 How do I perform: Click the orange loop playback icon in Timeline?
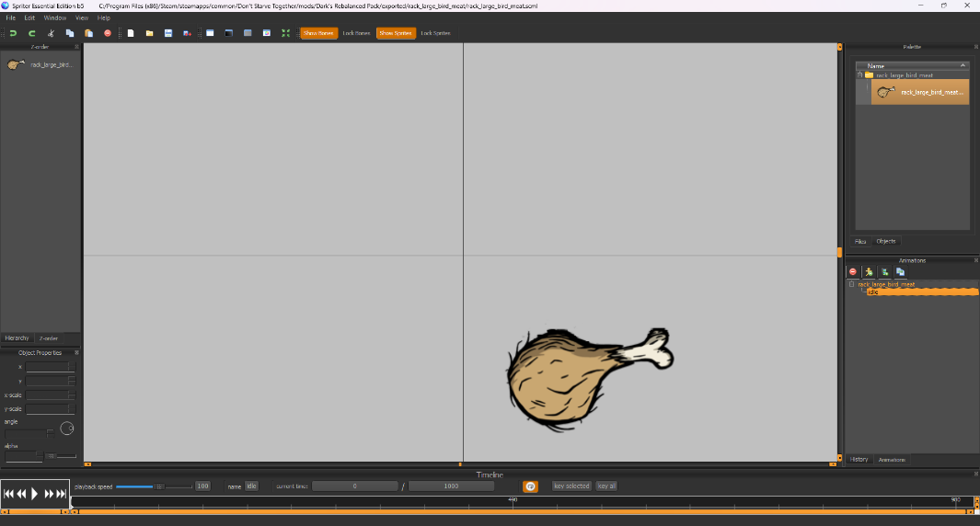click(530, 486)
